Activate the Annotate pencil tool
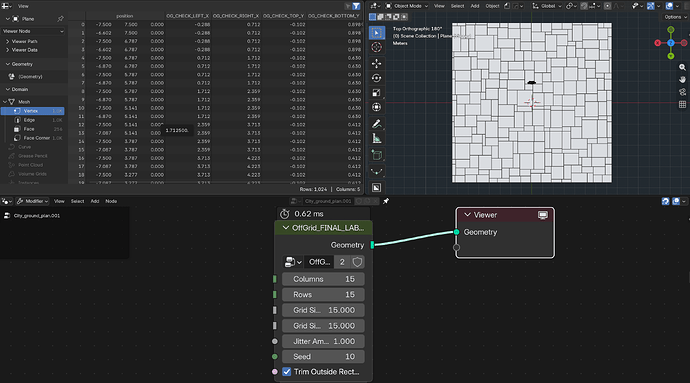 click(x=377, y=124)
